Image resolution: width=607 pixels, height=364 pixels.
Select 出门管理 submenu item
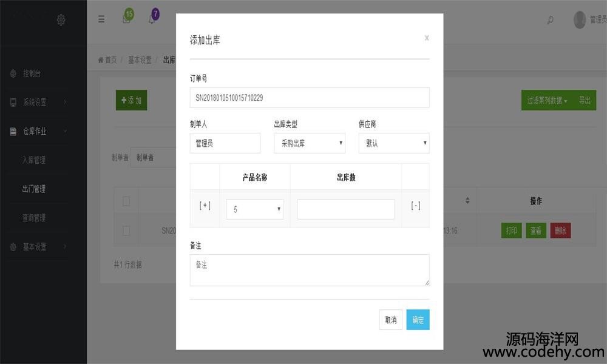point(33,189)
